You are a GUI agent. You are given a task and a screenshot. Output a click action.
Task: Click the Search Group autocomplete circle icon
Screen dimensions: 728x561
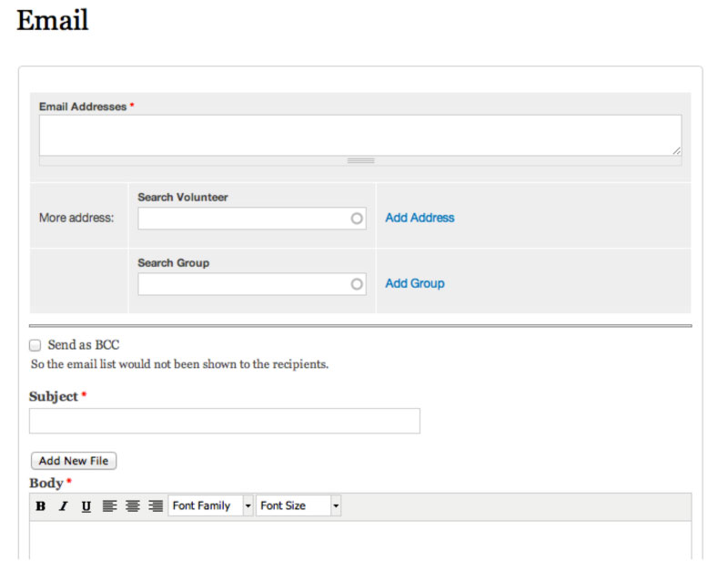click(357, 284)
